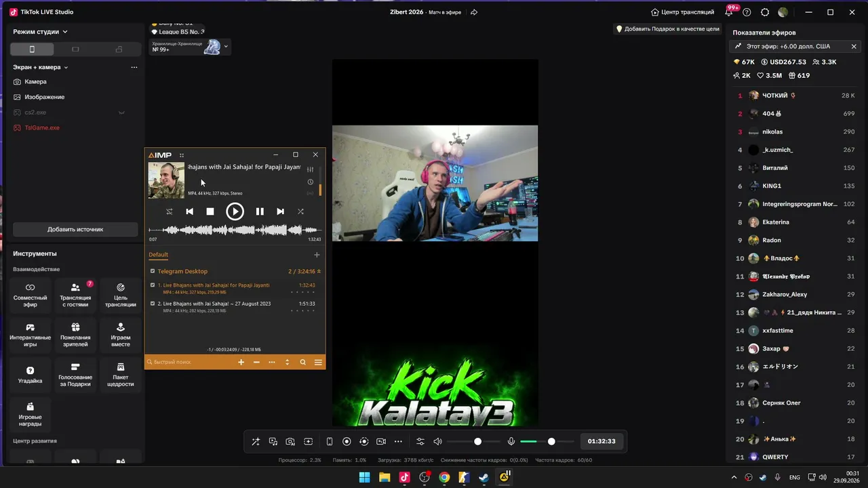Click the record button in the bottom toolbar
Image resolution: width=868 pixels, height=488 pixels.
click(347, 441)
